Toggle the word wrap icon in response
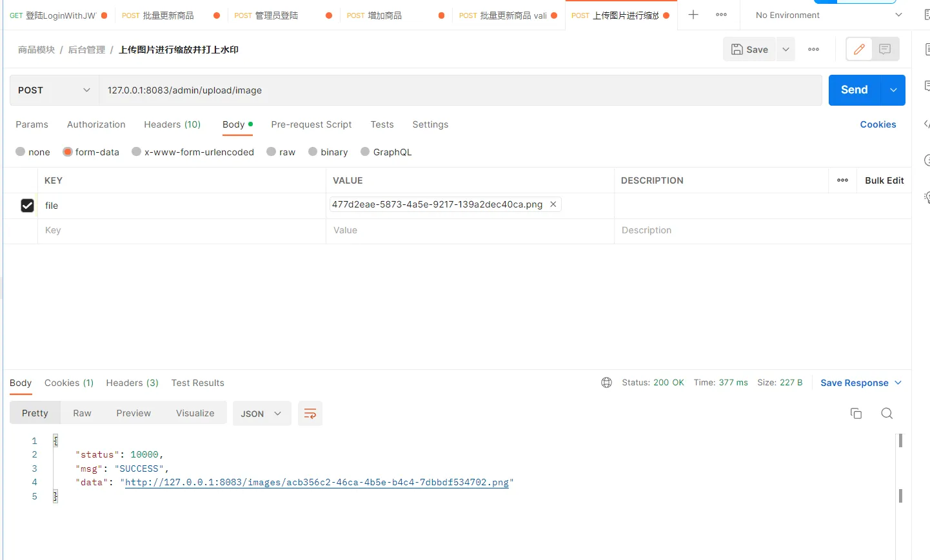930x560 pixels. (310, 414)
